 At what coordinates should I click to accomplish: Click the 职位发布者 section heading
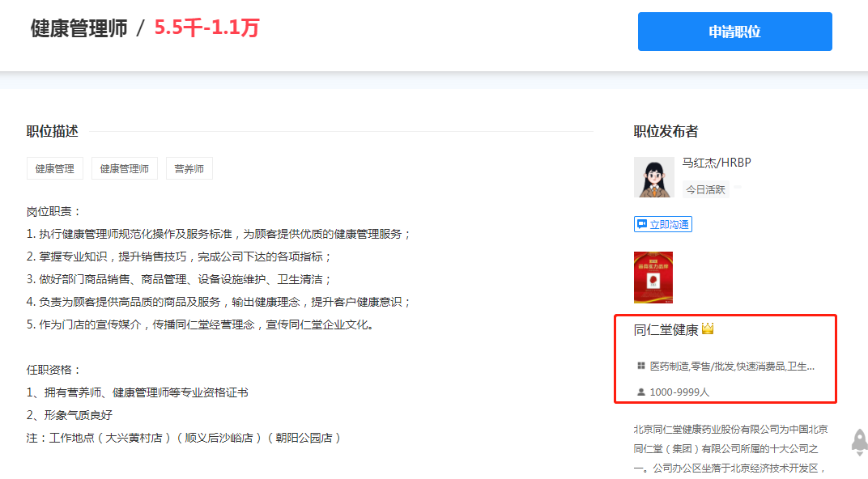(666, 132)
